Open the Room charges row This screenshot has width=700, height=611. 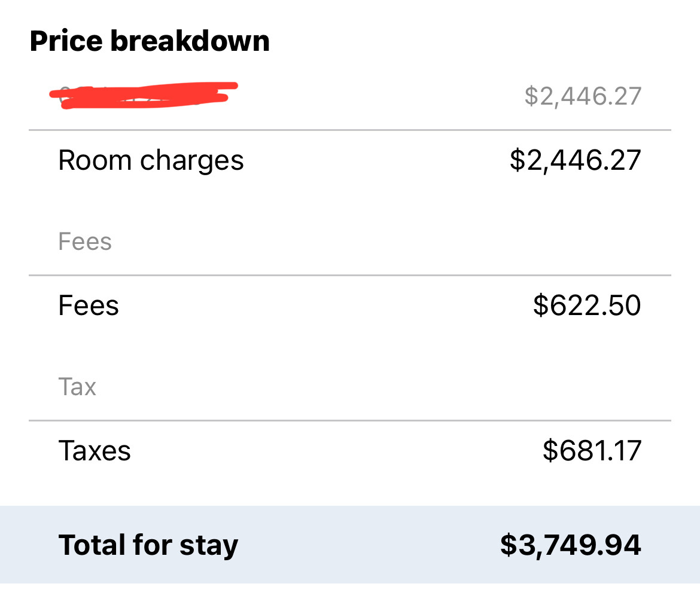pos(350,161)
